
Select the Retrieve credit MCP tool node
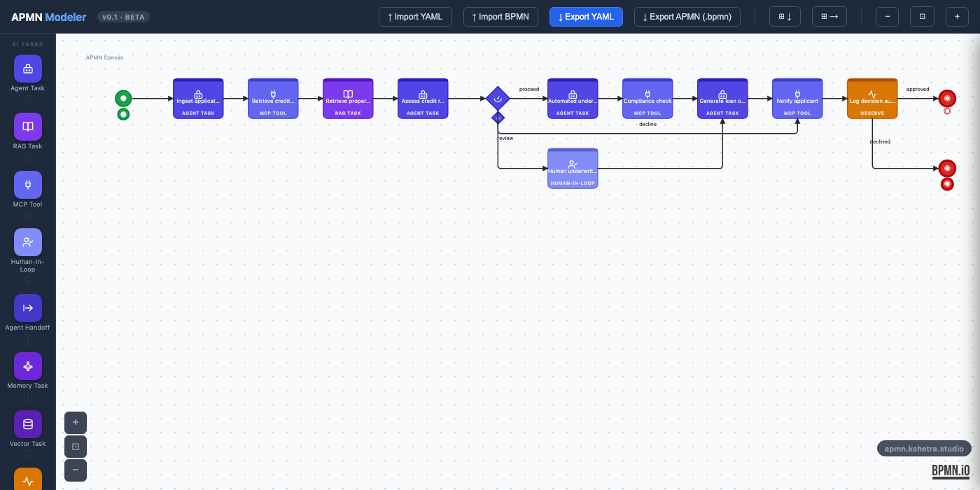coord(273,99)
